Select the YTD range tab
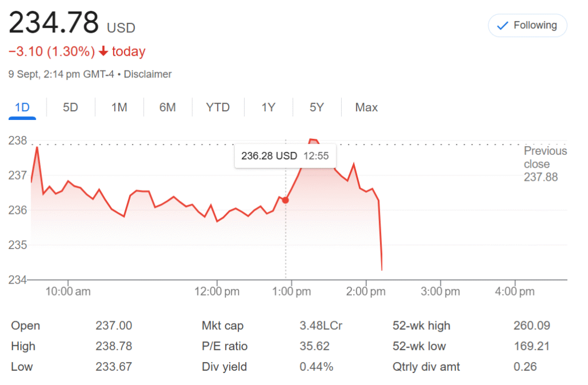Image resolution: width=588 pixels, height=385 pixels. (218, 107)
